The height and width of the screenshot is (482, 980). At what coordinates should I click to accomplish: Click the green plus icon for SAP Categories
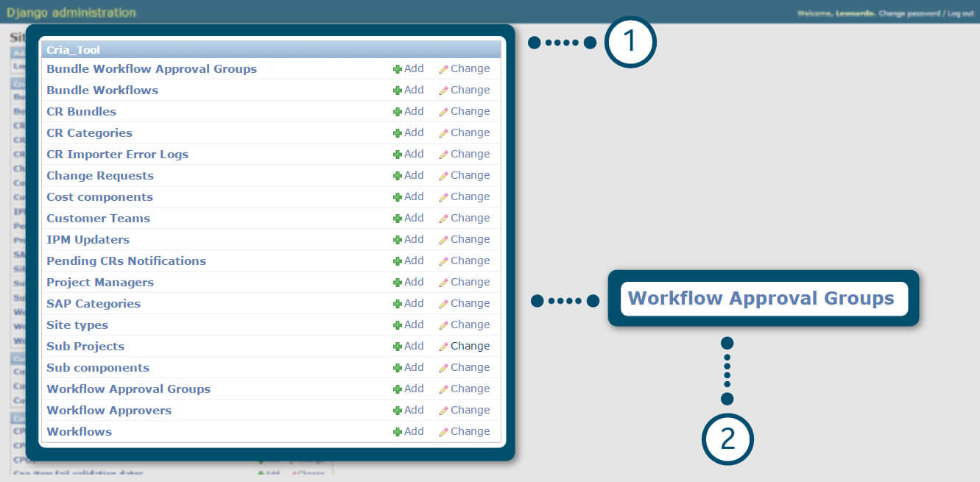[397, 304]
